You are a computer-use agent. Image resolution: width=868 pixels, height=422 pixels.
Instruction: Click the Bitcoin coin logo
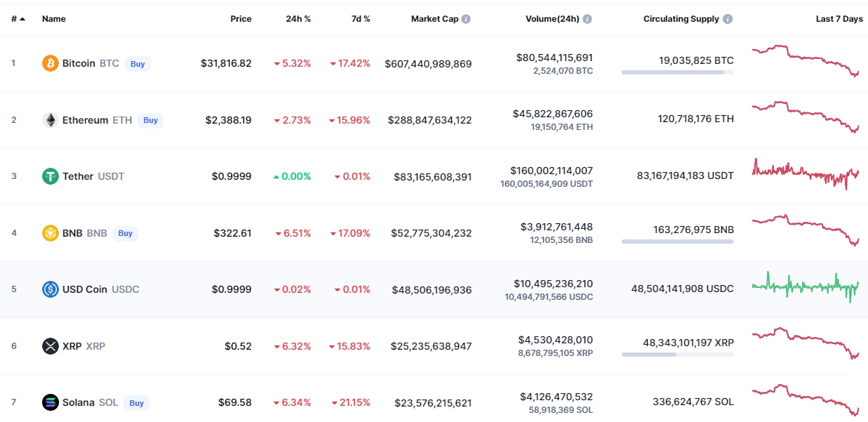tap(50, 63)
